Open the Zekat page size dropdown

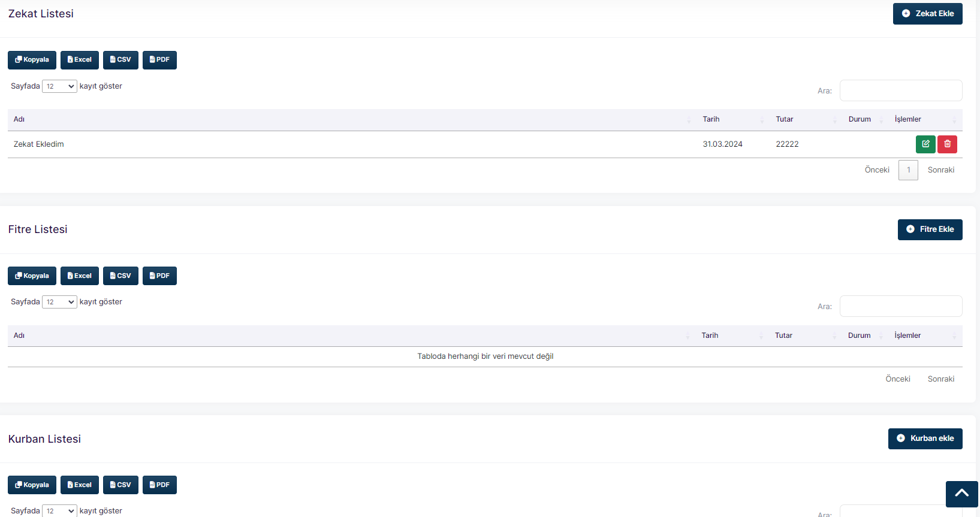pyautogui.click(x=59, y=86)
